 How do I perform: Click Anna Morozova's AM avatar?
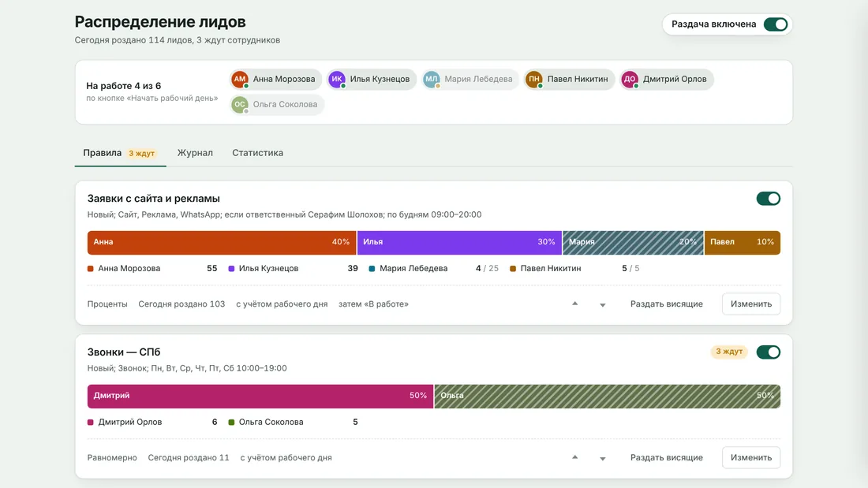click(x=239, y=79)
